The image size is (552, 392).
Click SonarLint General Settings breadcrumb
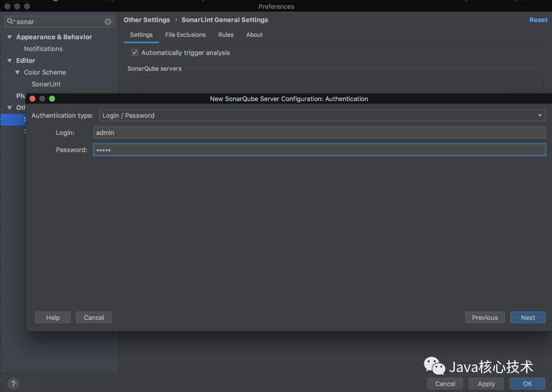click(x=224, y=20)
